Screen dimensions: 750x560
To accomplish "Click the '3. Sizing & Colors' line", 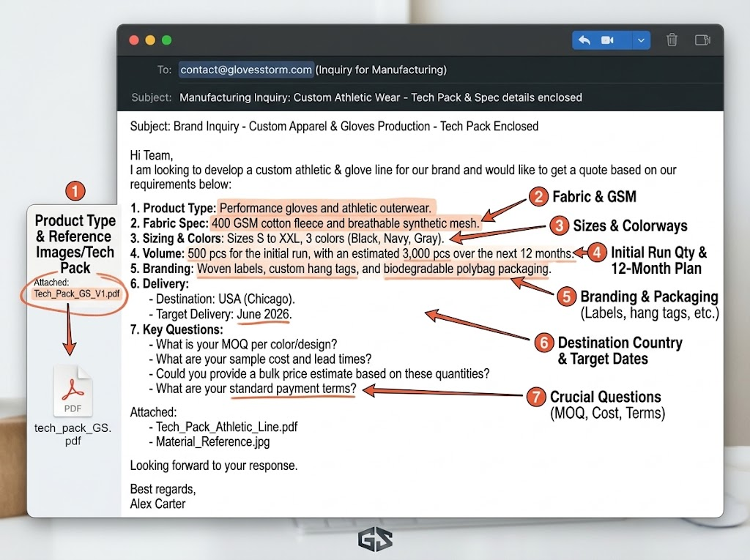I will 287,238.
